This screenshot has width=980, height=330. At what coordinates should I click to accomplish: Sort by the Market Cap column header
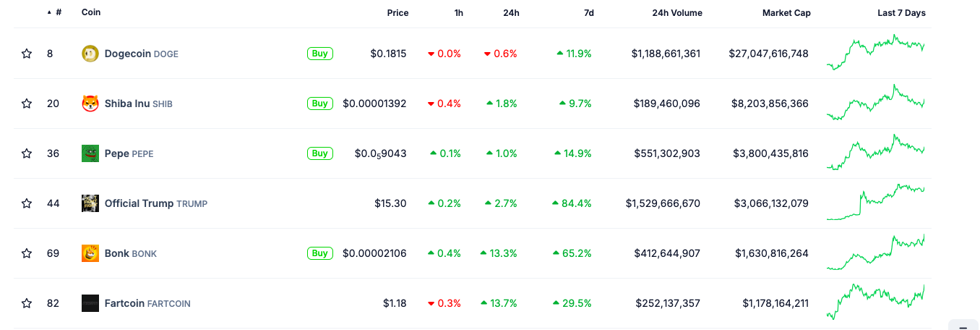coord(786,13)
